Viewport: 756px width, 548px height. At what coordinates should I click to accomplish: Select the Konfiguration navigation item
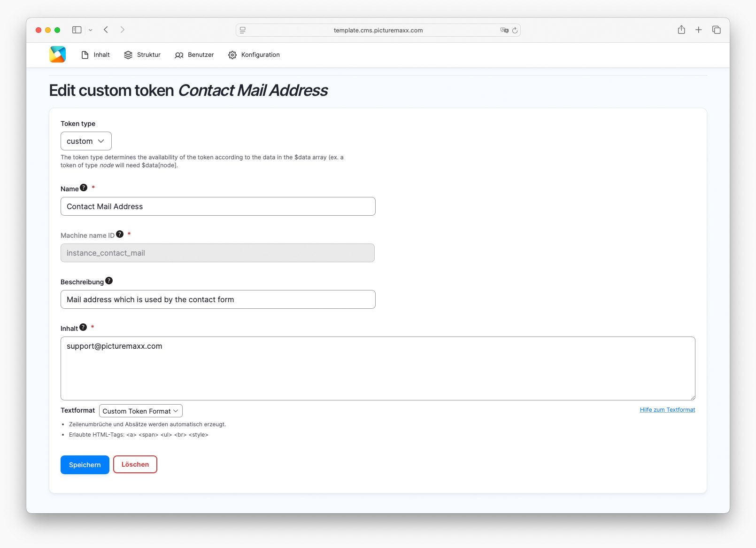(260, 55)
